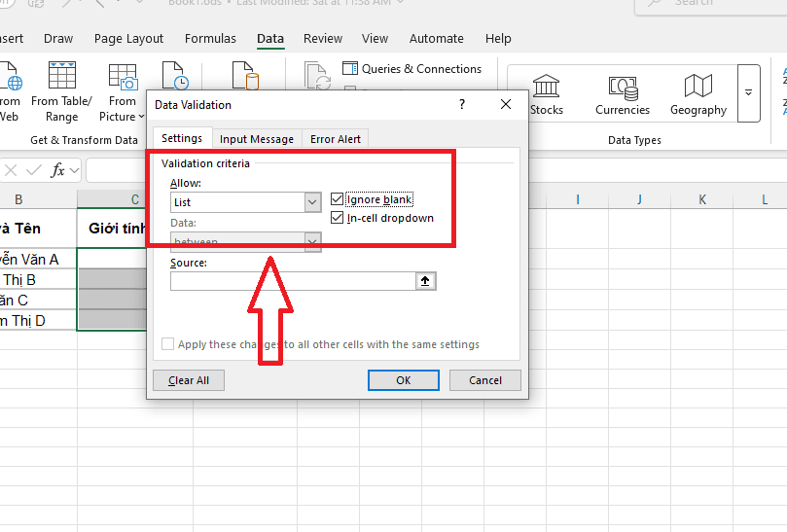Select column K header

pyautogui.click(x=702, y=199)
